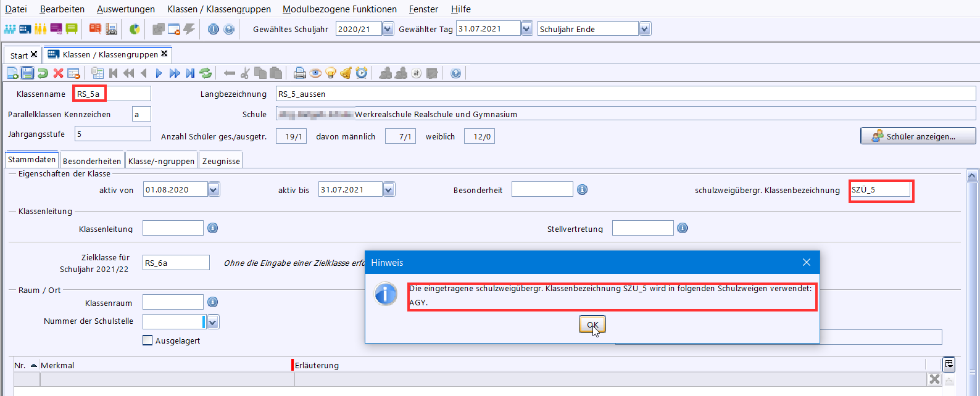Toggle the Ausgelagert checkbox
Image resolution: width=980 pixels, height=396 pixels.
[147, 340]
